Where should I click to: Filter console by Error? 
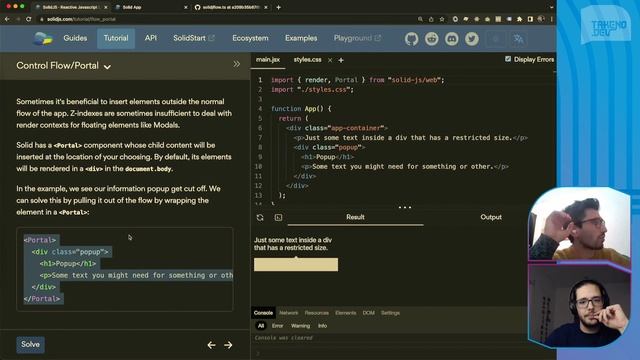(x=277, y=326)
